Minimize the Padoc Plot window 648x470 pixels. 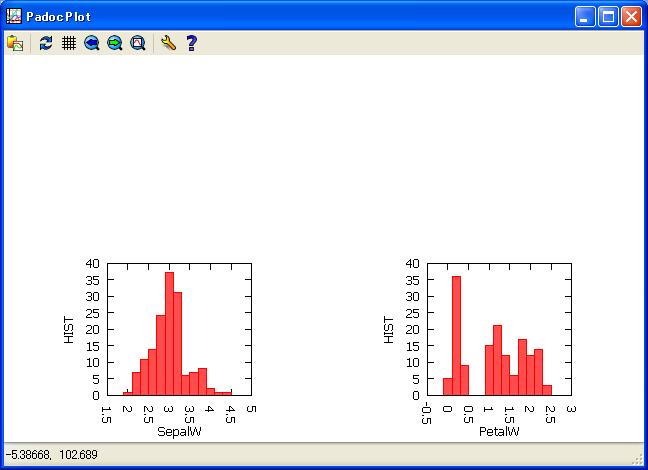[x=585, y=16]
